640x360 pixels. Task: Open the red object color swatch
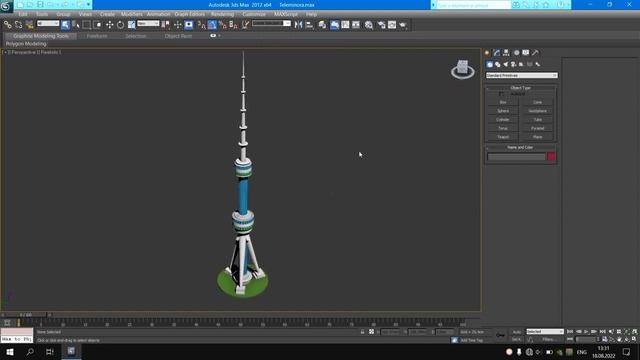coord(551,157)
